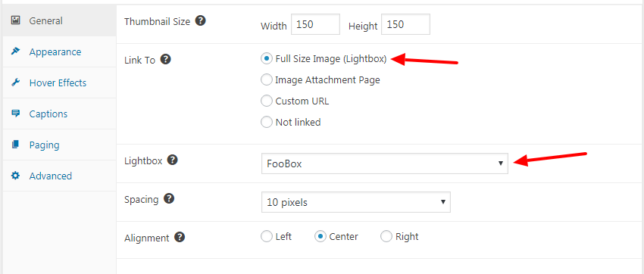Click the General tab image icon
The width and height of the screenshot is (644, 274).
point(16,20)
